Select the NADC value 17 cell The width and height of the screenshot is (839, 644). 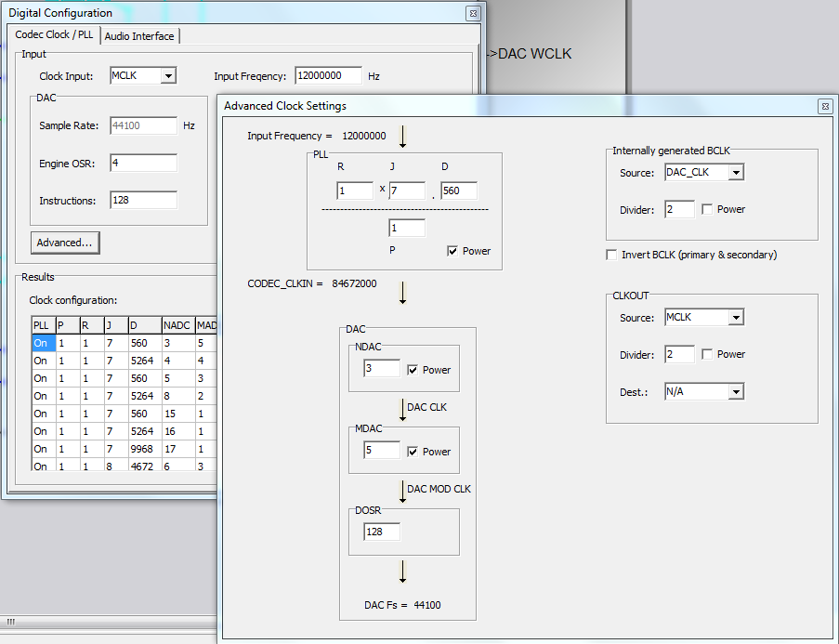tap(177, 449)
